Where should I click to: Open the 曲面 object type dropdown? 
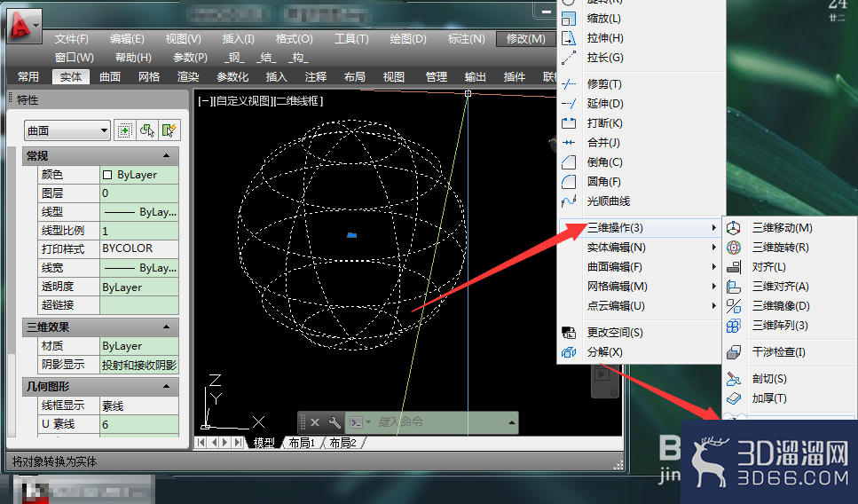click(x=67, y=130)
